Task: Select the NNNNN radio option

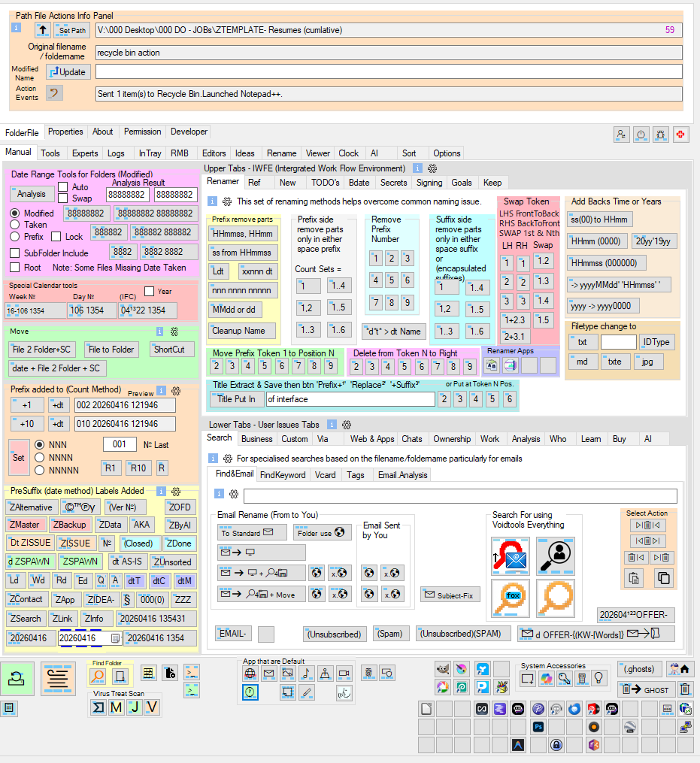Action: click(x=40, y=470)
